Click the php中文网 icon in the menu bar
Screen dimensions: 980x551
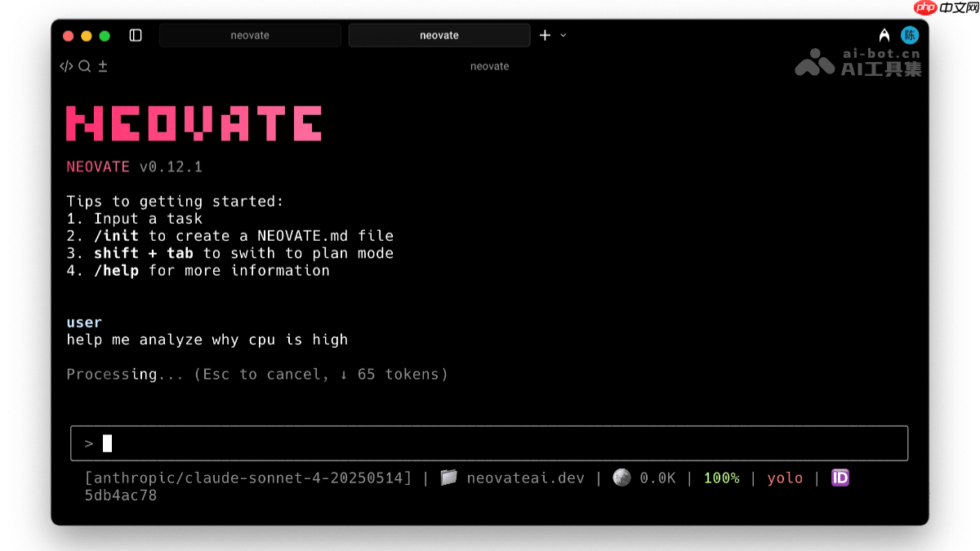click(927, 8)
